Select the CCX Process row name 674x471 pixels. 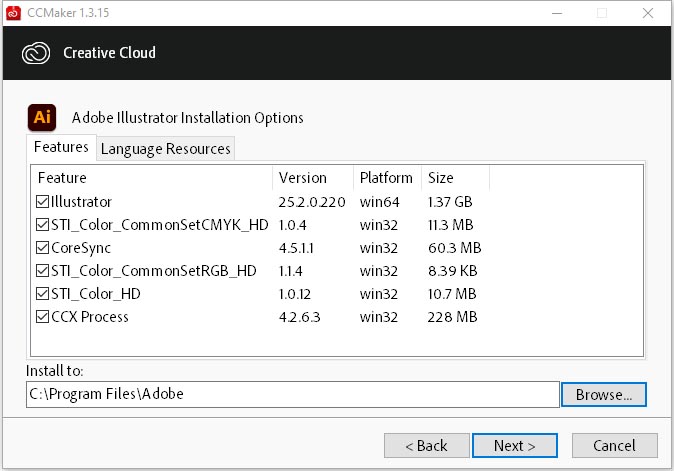90,317
